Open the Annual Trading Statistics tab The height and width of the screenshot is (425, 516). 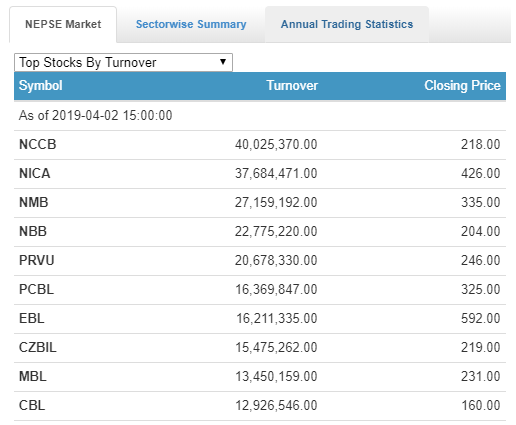[347, 24]
